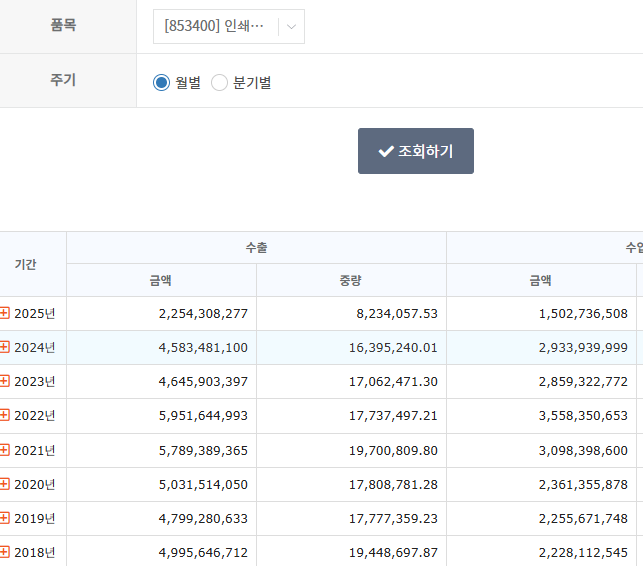The height and width of the screenshot is (566, 643).
Task: Expand the 2021년 row plus icon
Action: [x=5, y=449]
